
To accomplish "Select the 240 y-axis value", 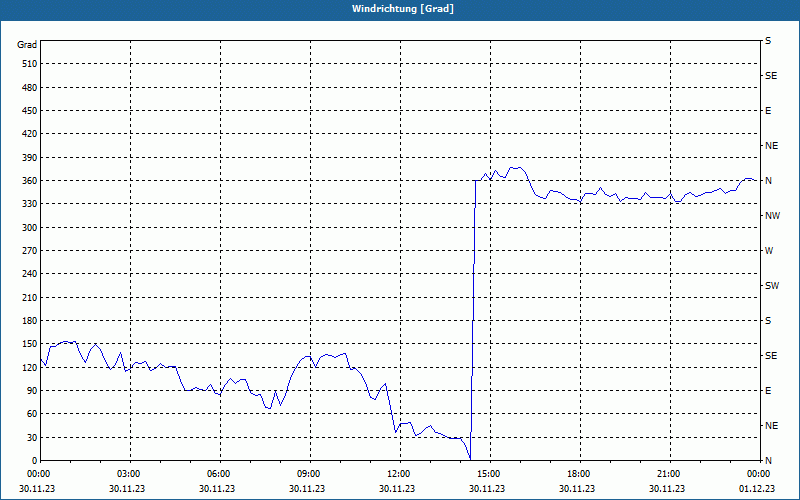I will coord(30,274).
